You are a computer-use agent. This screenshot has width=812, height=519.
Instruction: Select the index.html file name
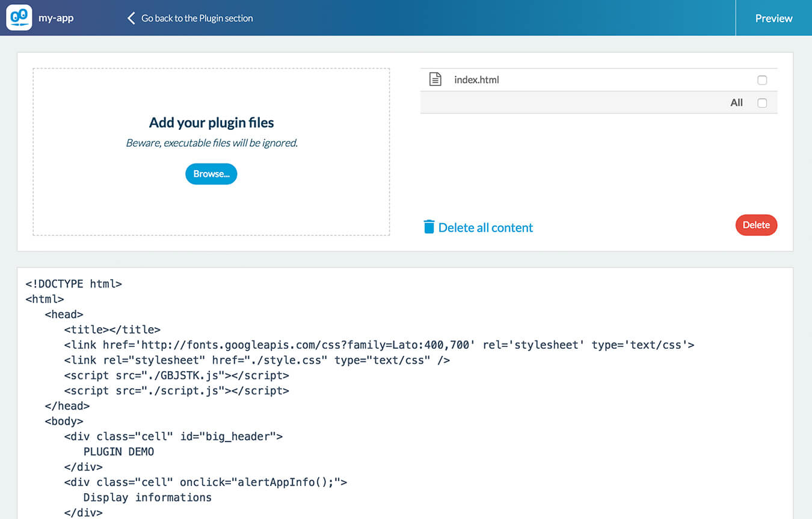[476, 79]
